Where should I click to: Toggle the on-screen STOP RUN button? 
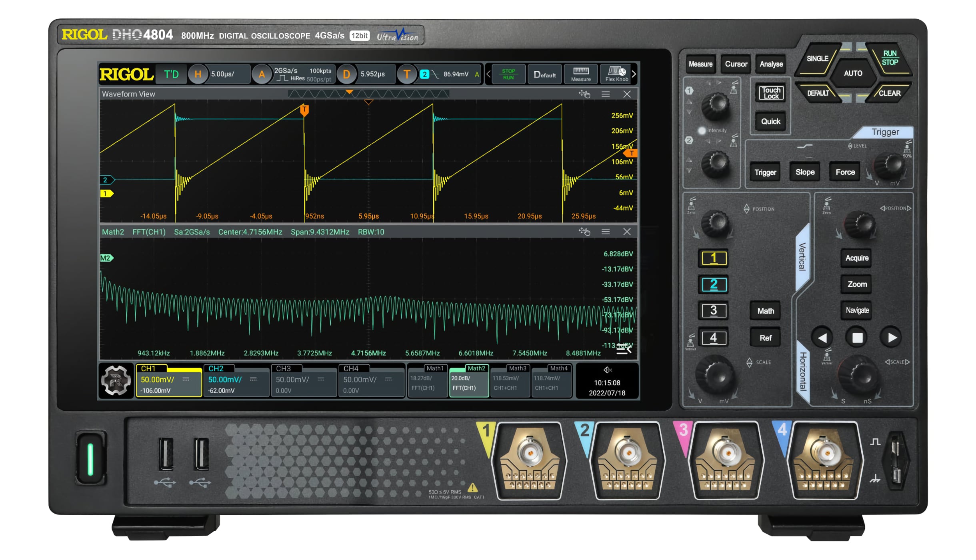508,74
